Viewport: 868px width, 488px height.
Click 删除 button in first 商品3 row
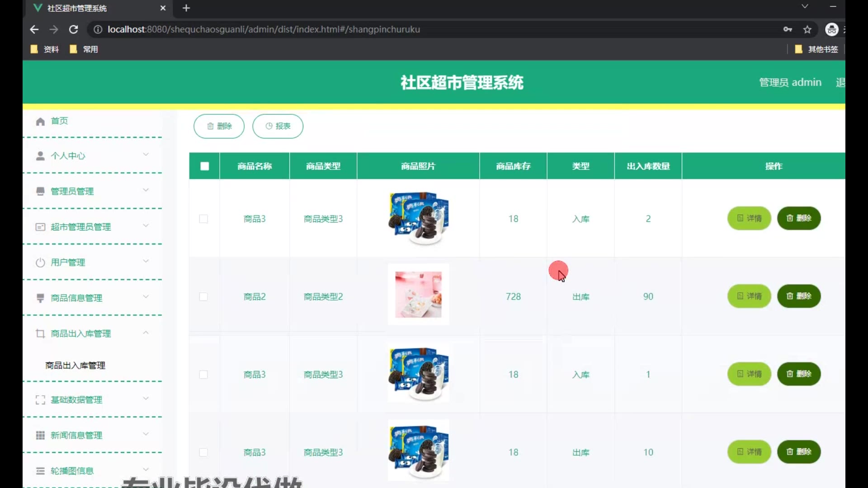click(x=798, y=218)
